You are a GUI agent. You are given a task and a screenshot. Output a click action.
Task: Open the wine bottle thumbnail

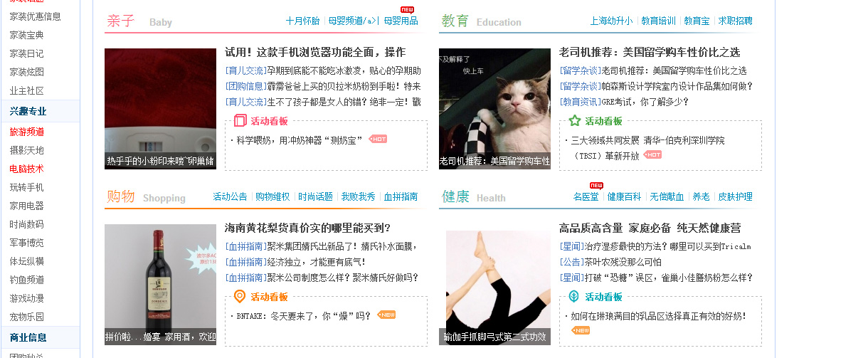tap(160, 285)
